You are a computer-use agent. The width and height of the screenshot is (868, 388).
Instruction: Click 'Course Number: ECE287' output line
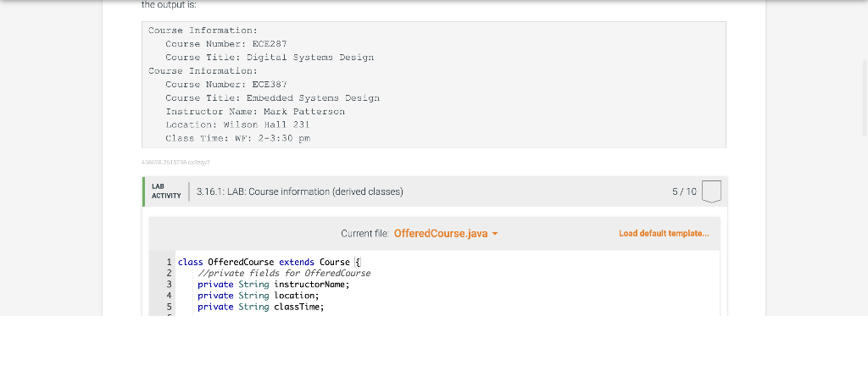point(225,44)
